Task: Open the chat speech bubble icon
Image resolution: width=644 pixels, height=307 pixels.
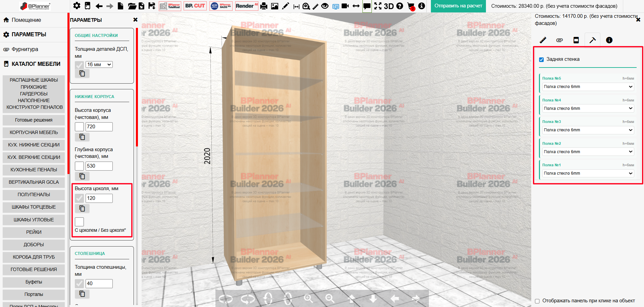Action: coord(367,6)
